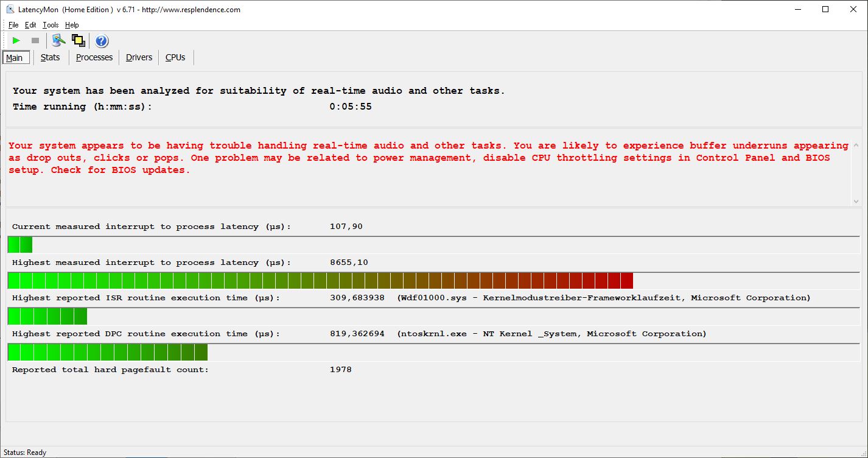Start monitoring with the green play icon
The image size is (868, 458).
16,41
